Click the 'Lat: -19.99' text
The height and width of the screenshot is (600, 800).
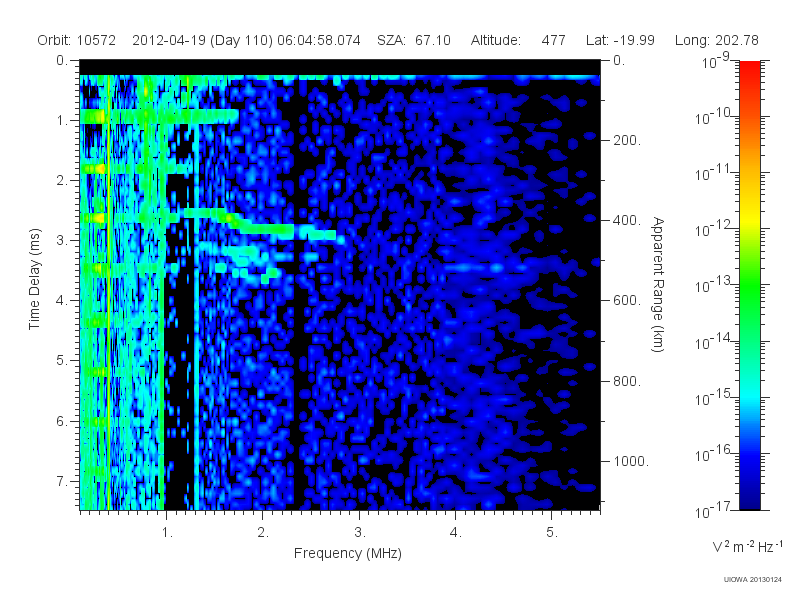click(620, 40)
